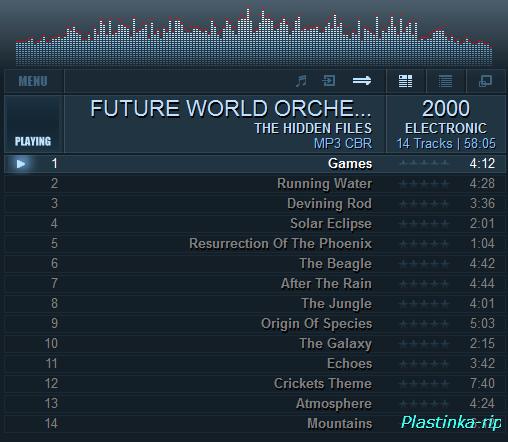Select Resurrection Of The Phoenix track
This screenshot has height=442, width=508.
tap(255, 244)
